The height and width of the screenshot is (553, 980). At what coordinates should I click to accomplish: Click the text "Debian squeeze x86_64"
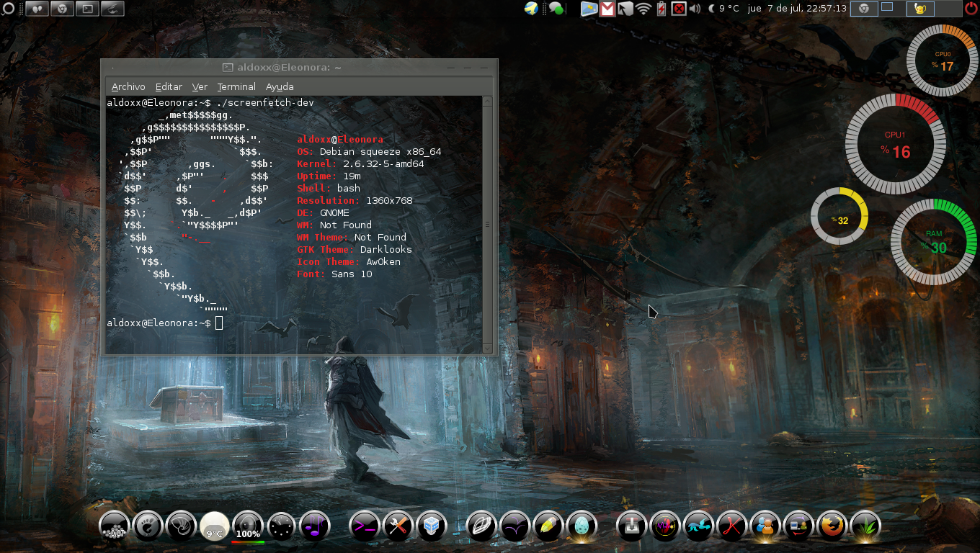[380, 152]
